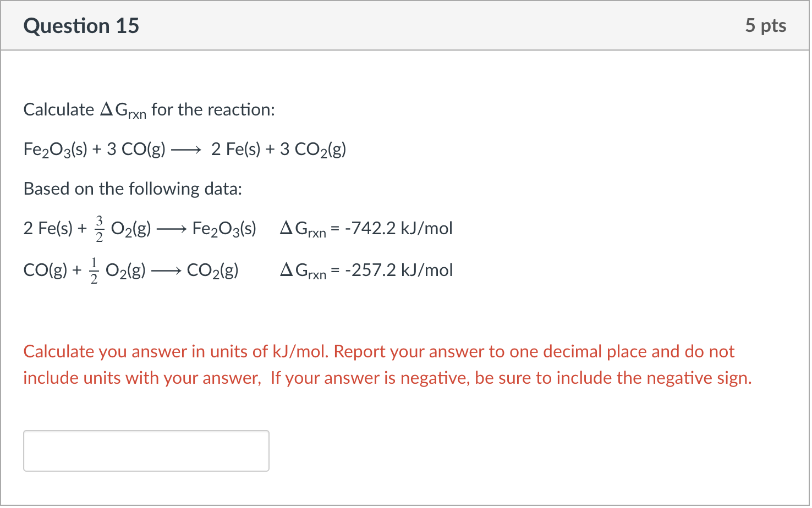Click the ΔGrxn subscript label
Viewport: 812px width, 508px height.
(x=124, y=110)
